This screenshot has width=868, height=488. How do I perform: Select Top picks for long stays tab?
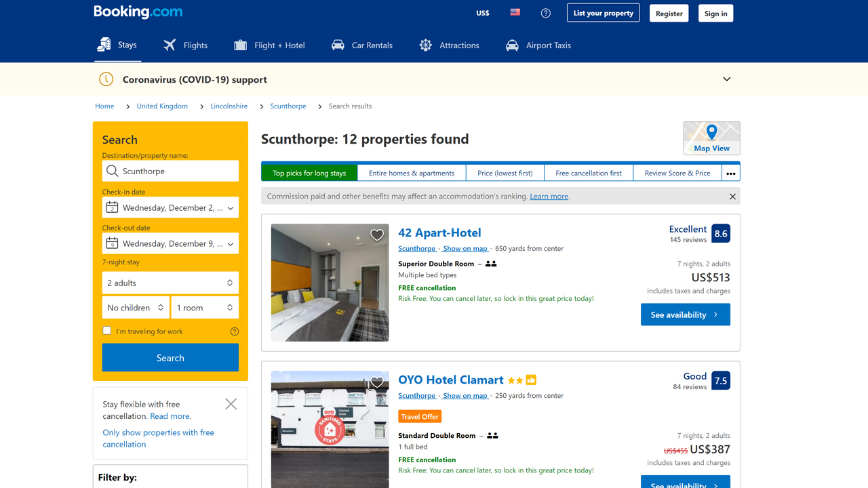(309, 173)
